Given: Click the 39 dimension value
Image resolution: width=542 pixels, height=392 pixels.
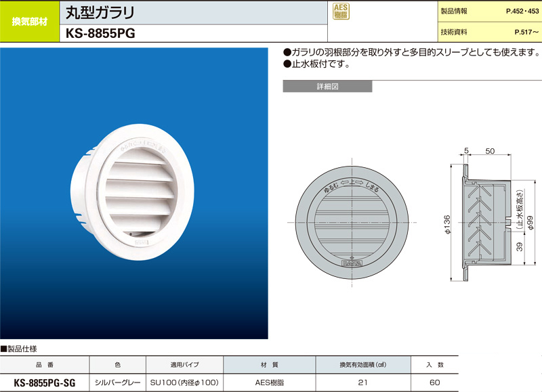Looking at the screenshot, I should (x=519, y=246).
